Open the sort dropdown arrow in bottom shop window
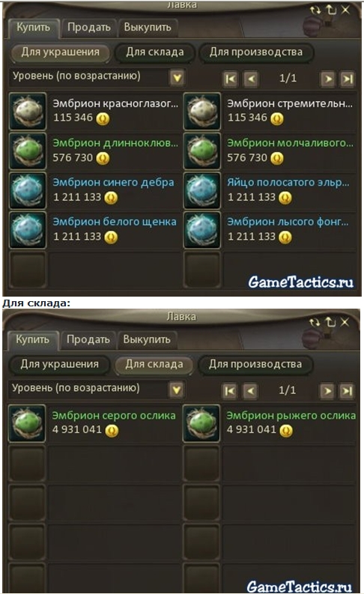 (176, 390)
